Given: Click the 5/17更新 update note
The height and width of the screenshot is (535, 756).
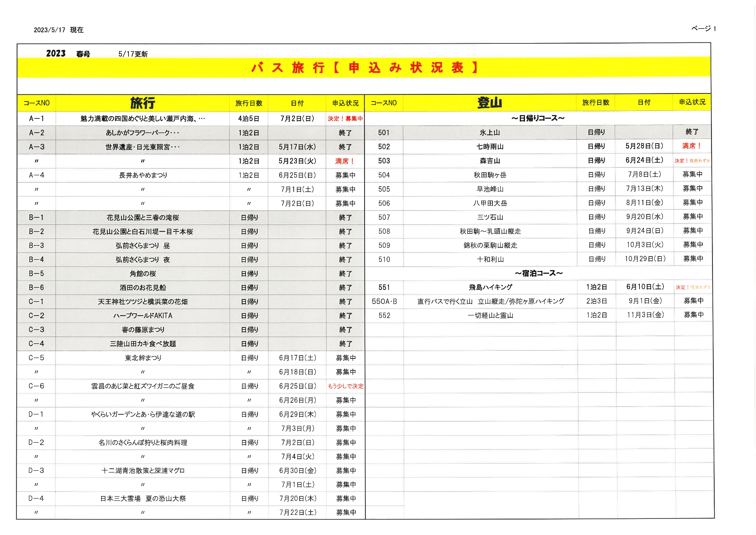Looking at the screenshot, I should tap(133, 54).
